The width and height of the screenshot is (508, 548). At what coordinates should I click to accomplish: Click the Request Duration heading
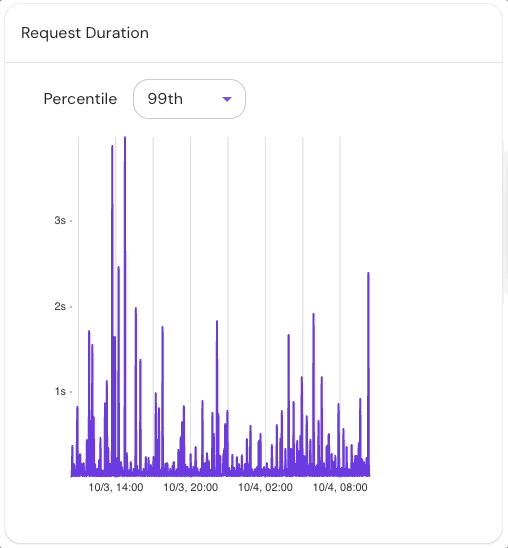pos(85,33)
